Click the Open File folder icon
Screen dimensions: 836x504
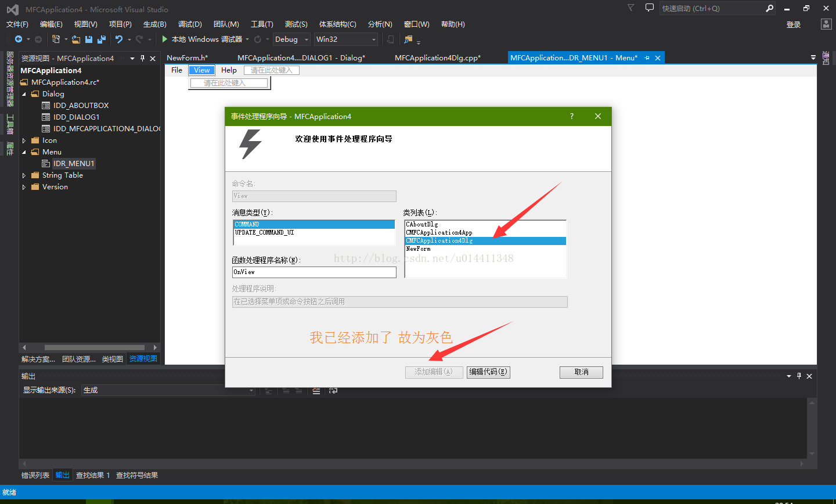(76, 39)
